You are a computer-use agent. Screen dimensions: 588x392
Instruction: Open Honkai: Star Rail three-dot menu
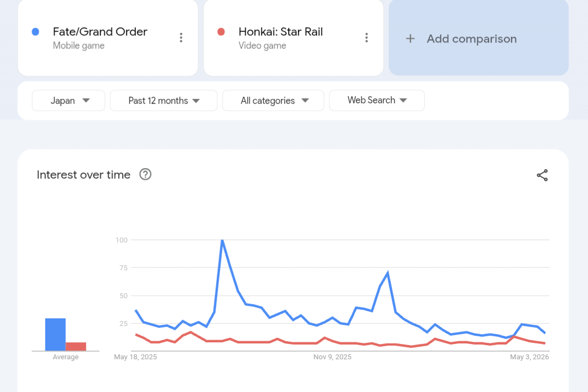pos(367,38)
